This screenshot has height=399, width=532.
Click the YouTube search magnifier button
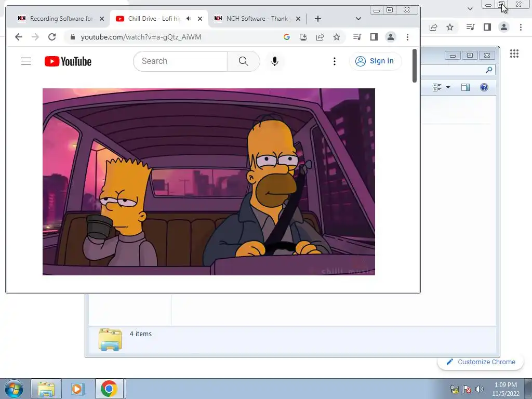click(243, 61)
